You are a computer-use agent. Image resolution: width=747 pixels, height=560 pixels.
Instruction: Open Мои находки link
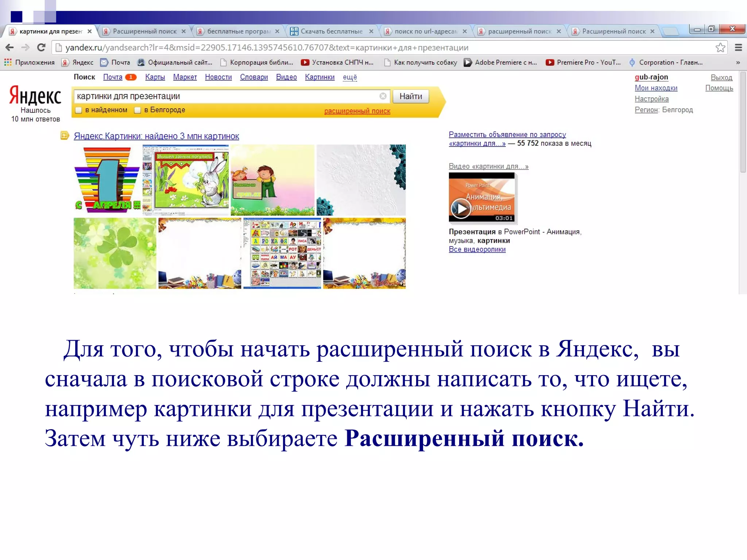656,88
